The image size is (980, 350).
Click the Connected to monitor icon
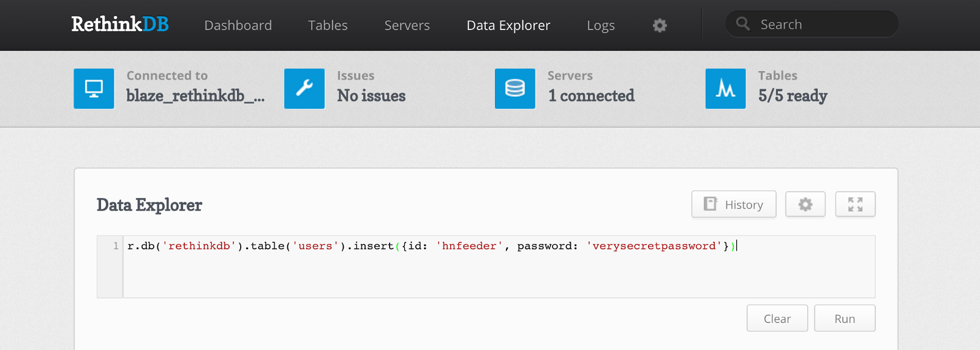pyautogui.click(x=94, y=89)
